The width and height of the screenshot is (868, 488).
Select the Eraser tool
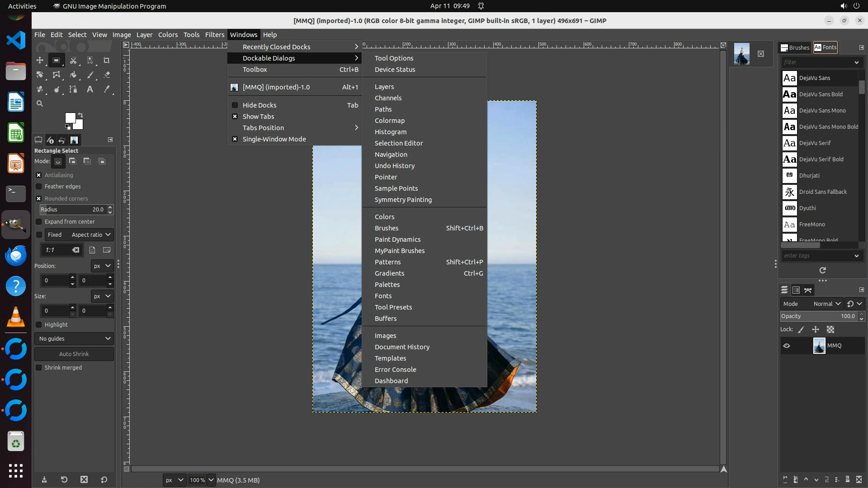click(x=107, y=75)
